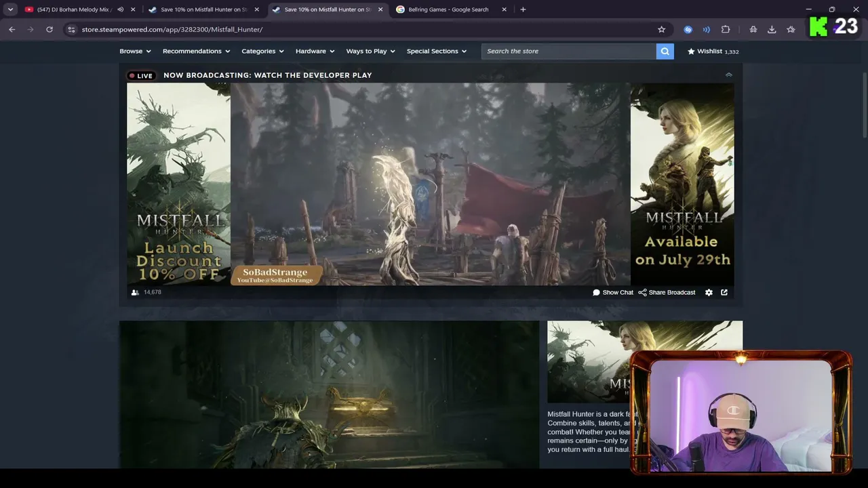Close the first Mistfall Hunter Steam tab
This screenshot has height=488, width=868.
tap(256, 9)
